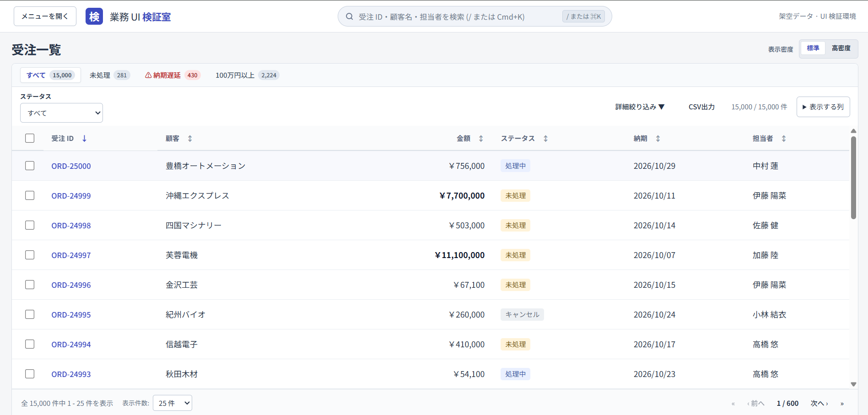Select the 100万円以上 2,224 tab
The height and width of the screenshot is (415, 868).
[247, 75]
